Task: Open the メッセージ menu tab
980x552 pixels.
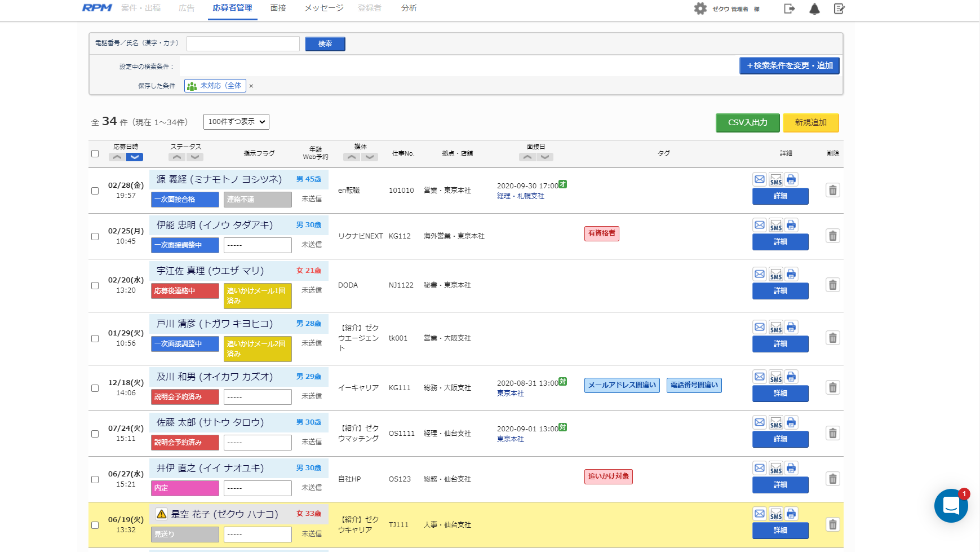Action: (x=323, y=8)
